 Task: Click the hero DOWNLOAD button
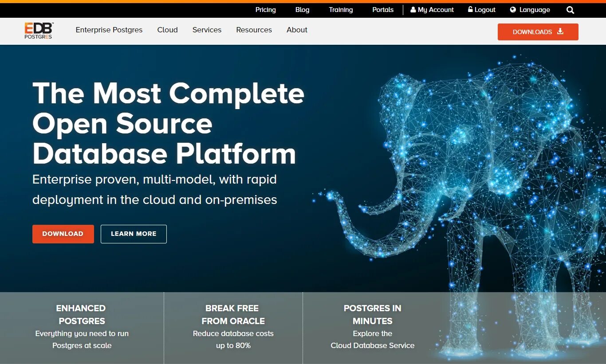coord(63,234)
